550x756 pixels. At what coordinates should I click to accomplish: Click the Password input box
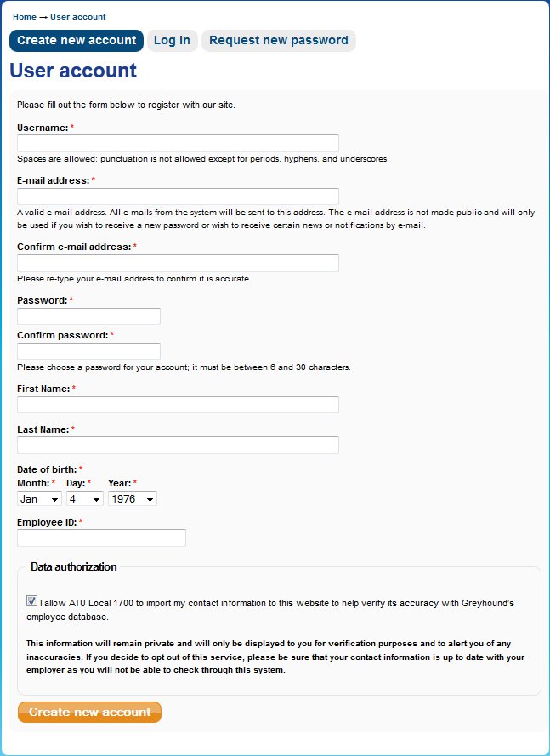88,316
